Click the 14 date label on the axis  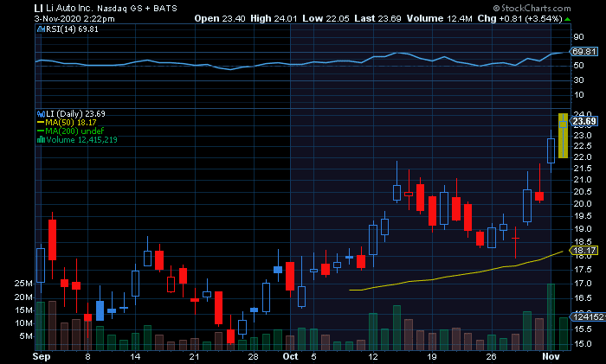click(135, 356)
